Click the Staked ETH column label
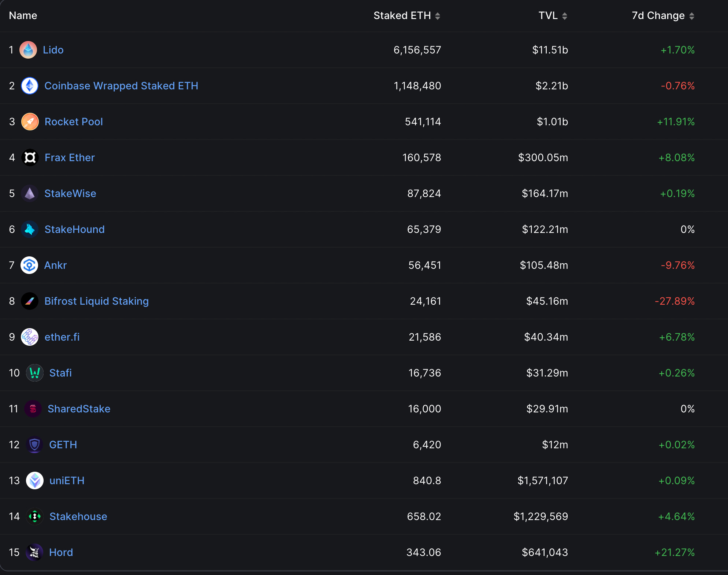This screenshot has width=728, height=575. pyautogui.click(x=402, y=15)
